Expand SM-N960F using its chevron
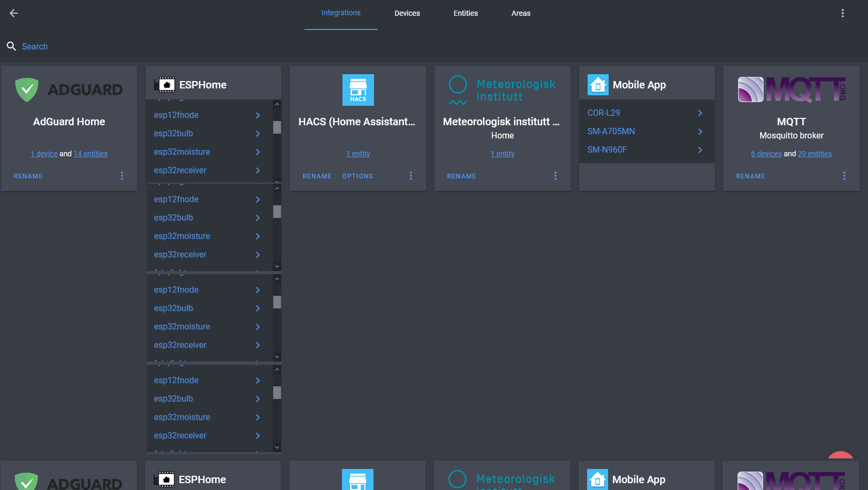868x490 pixels. click(x=700, y=150)
